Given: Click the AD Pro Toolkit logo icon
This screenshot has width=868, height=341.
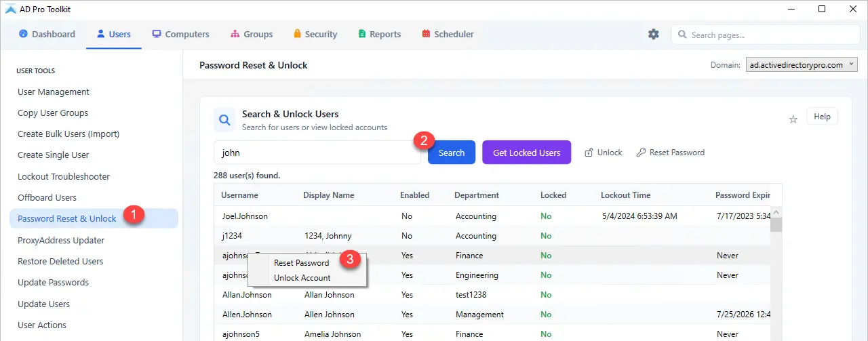Looking at the screenshot, I should pos(11,9).
